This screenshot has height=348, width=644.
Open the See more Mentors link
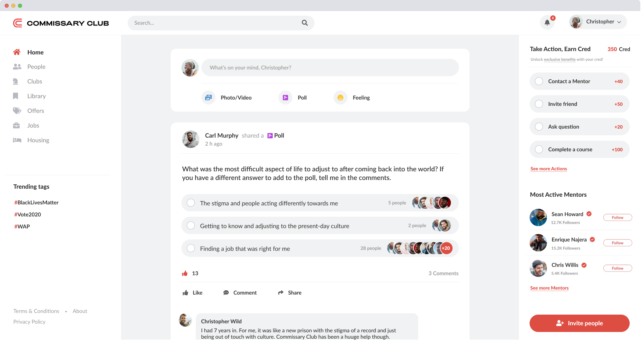[x=549, y=288]
